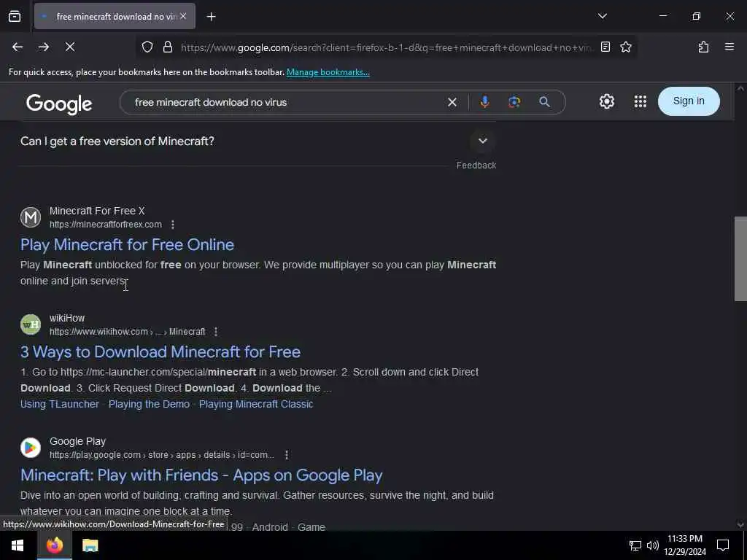Open a new tab with plus button
Viewport: 747px width, 560px height.
pyautogui.click(x=211, y=17)
